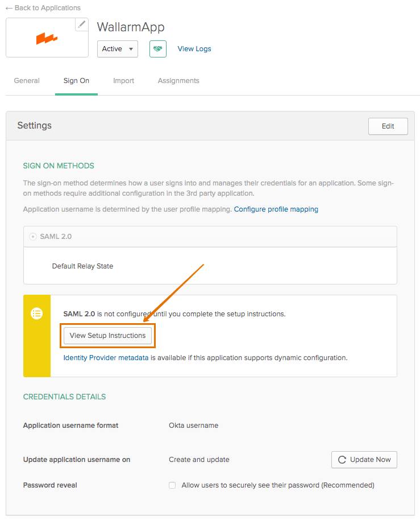Click the Create and update value
This screenshot has width=420, height=520.
[x=199, y=460]
